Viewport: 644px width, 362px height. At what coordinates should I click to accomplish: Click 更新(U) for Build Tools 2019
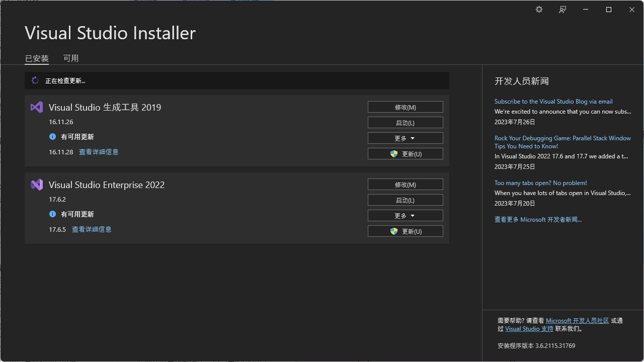pyautogui.click(x=406, y=154)
